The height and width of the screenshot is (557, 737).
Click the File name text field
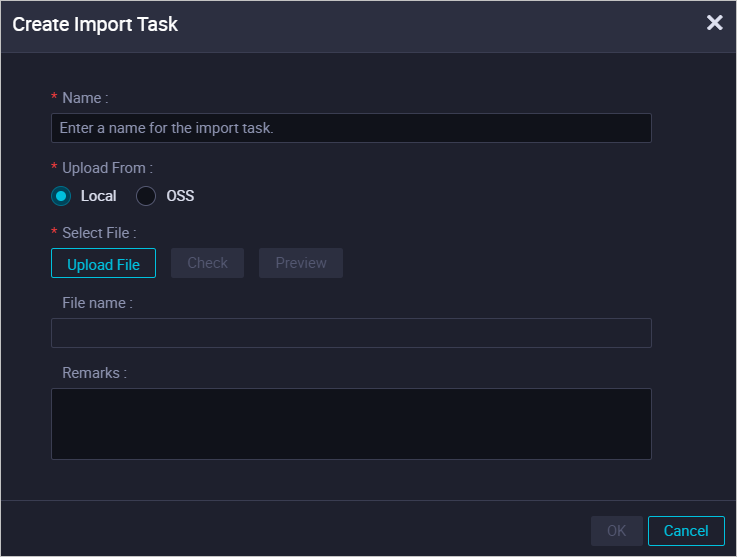pos(351,333)
